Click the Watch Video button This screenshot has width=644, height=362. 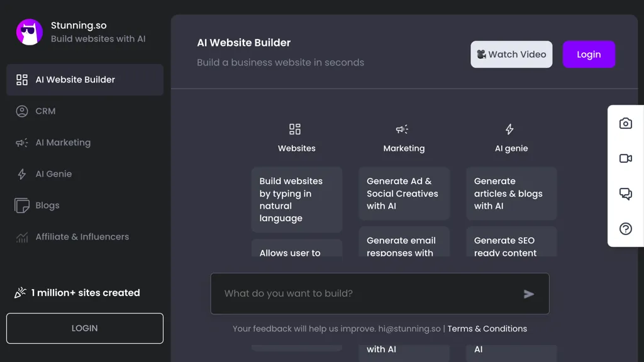click(x=511, y=55)
